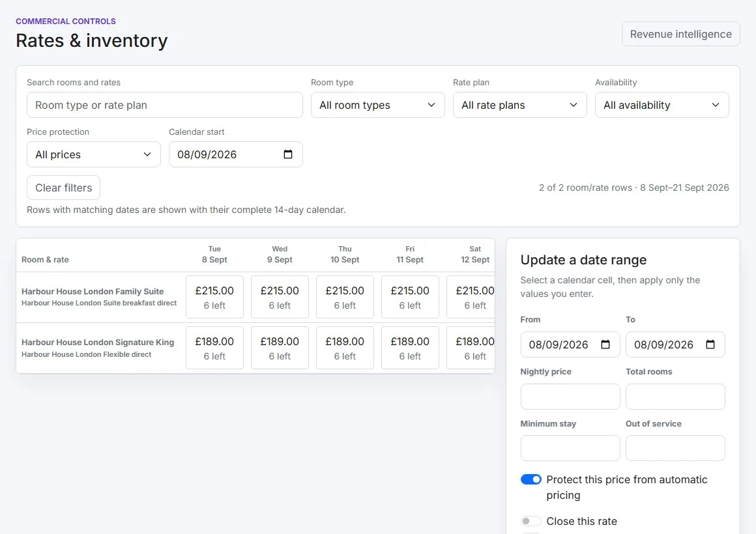
Task: Select Signature King cell for Fri 11 Sept
Action: [410, 348]
